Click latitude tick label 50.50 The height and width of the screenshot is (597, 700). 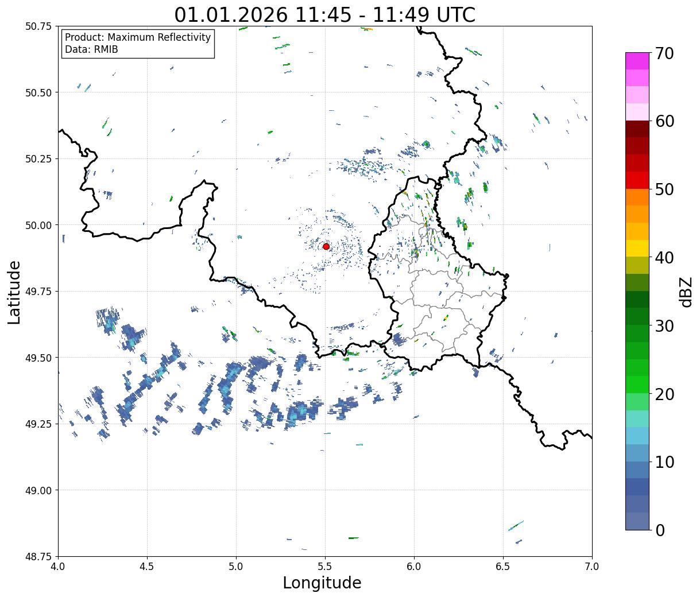[x=38, y=92]
